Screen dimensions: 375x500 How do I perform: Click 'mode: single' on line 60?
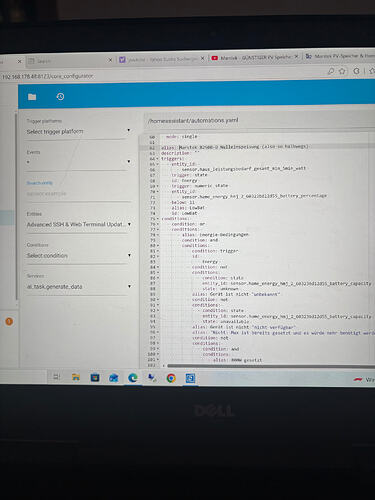[x=182, y=136]
